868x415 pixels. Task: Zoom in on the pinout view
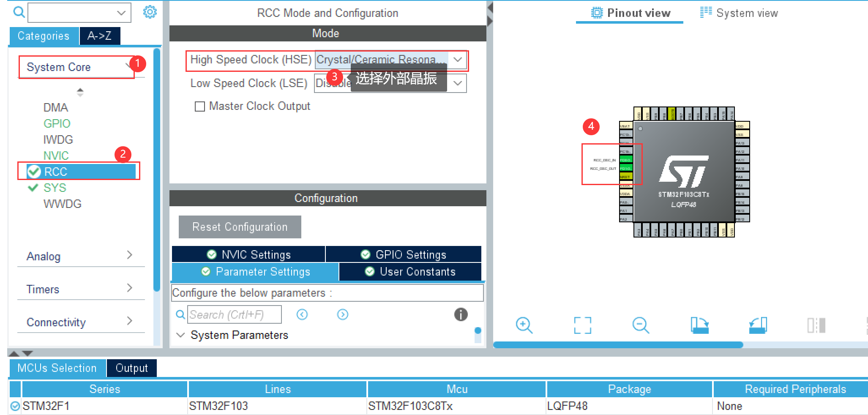[524, 325]
